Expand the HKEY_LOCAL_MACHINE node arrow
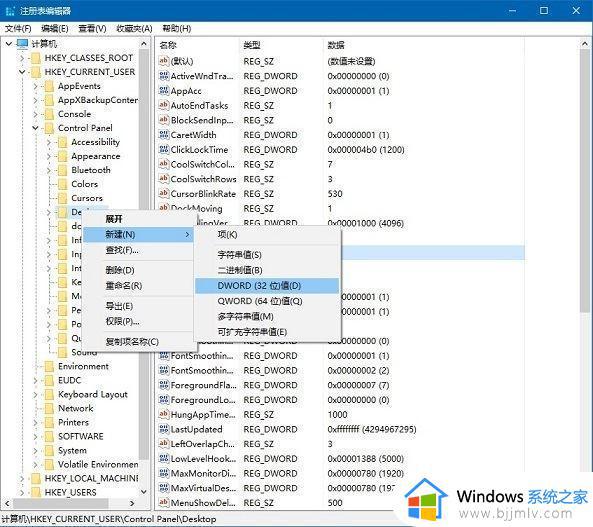 (22, 479)
